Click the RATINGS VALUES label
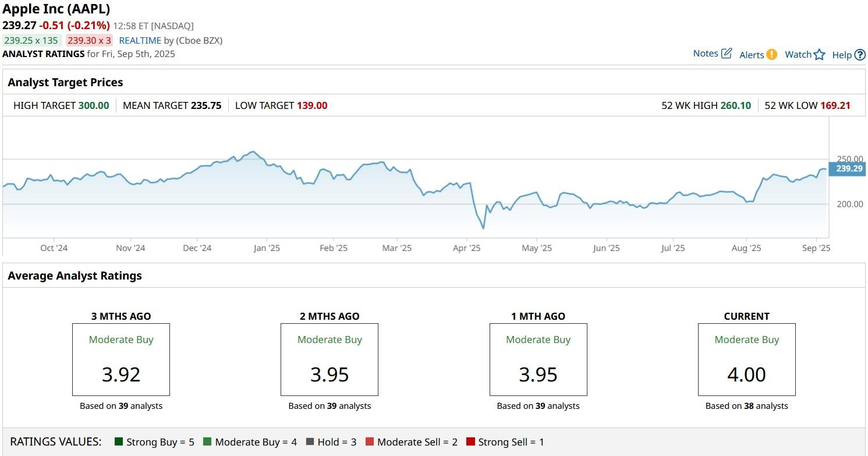 pos(56,441)
